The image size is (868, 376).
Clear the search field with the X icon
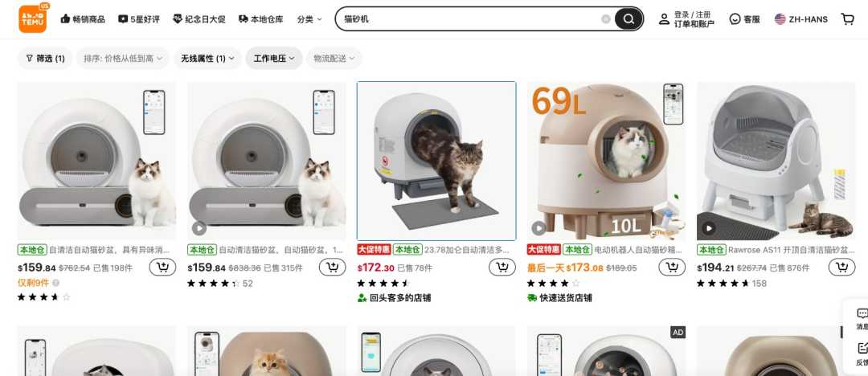click(x=606, y=18)
